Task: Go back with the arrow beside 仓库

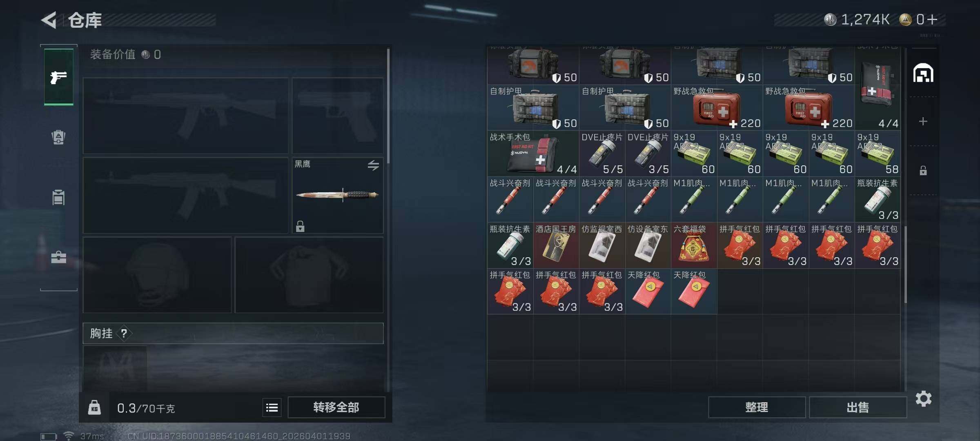Action: 49,20
